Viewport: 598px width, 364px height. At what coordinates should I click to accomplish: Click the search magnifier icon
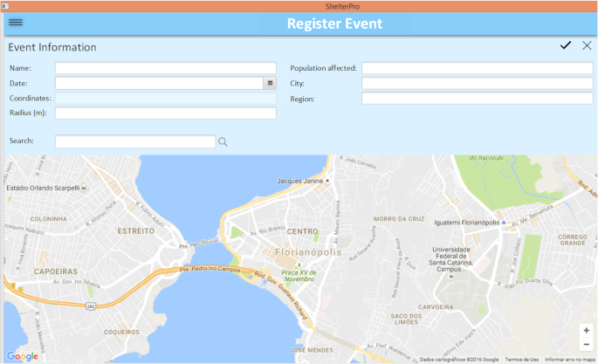223,141
